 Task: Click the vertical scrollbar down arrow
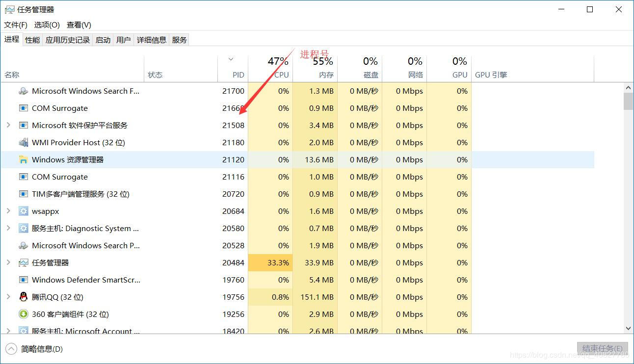point(629,329)
